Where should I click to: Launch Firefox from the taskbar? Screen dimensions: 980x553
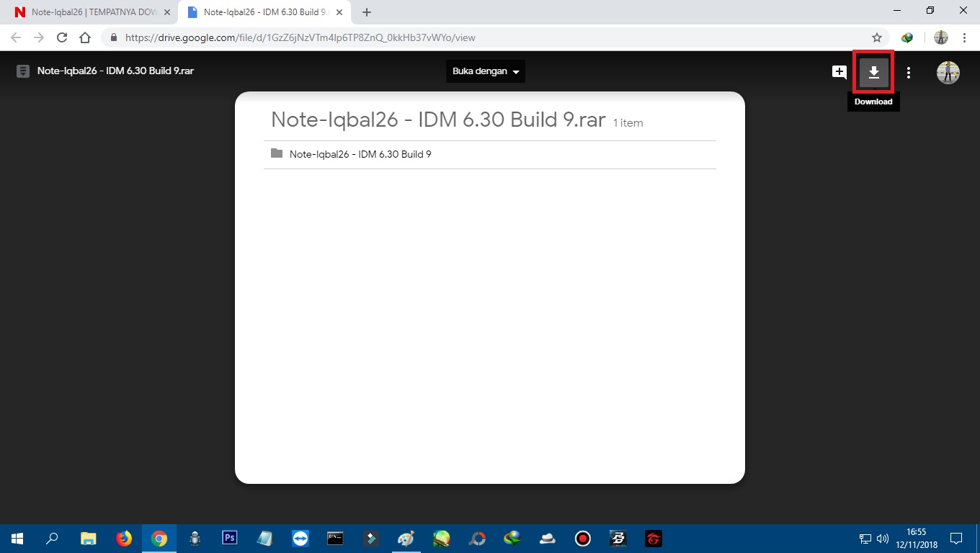tap(124, 539)
